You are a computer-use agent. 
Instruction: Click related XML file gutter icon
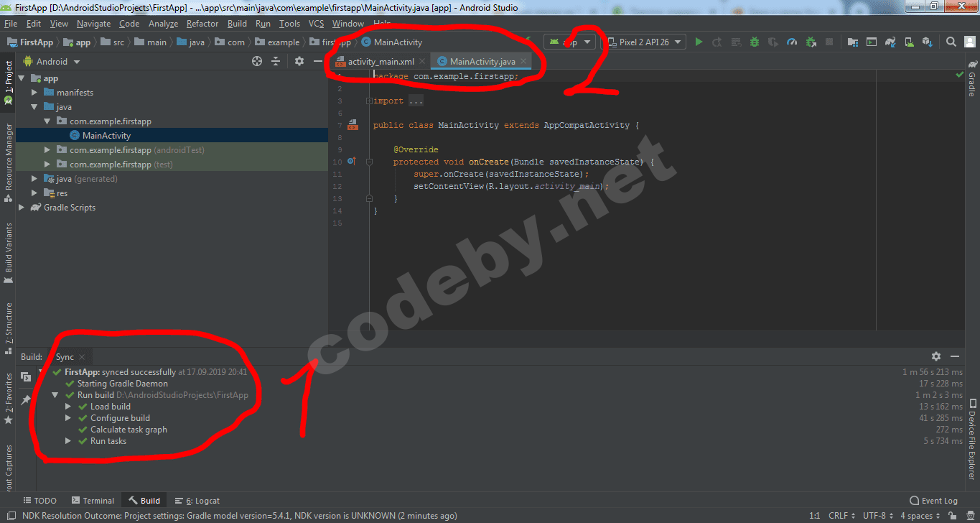pyautogui.click(x=353, y=125)
